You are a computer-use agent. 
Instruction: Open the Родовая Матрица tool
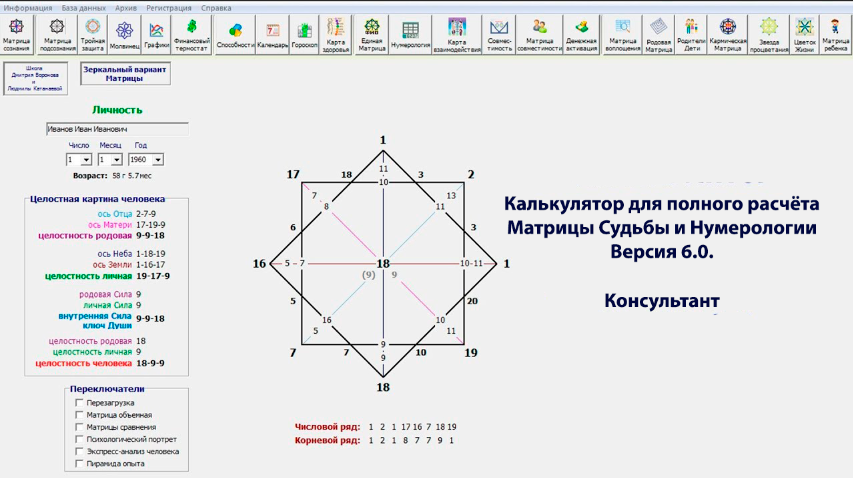(x=658, y=35)
